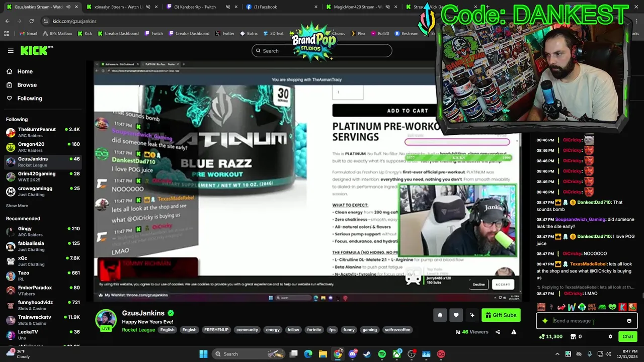644x362 pixels.
Task: Open the Gmail bookmark
Action: (x=28, y=33)
